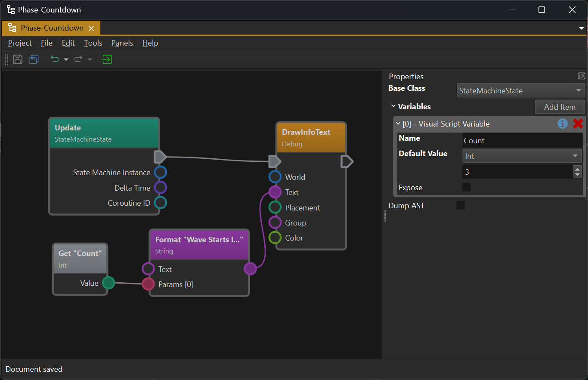Click the Save document icon
This screenshot has width=588, height=380.
(18, 59)
